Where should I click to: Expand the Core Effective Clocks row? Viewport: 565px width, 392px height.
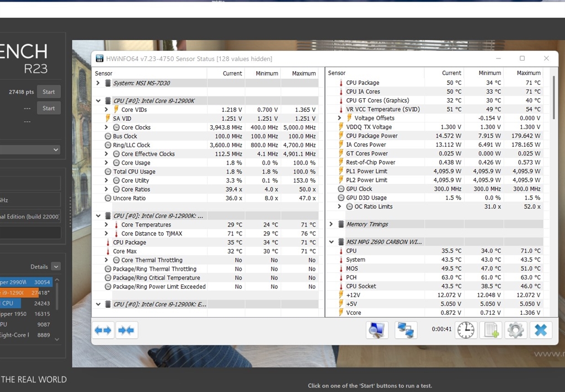pos(106,154)
